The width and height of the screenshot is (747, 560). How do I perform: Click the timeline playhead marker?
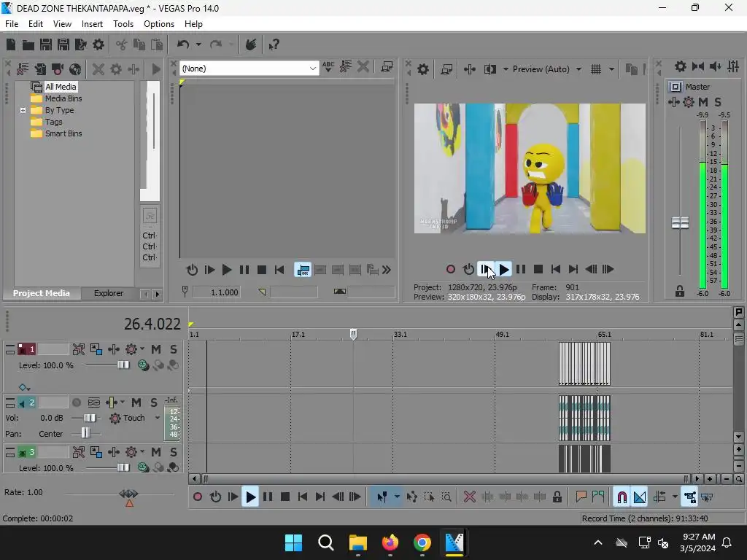[x=353, y=334]
